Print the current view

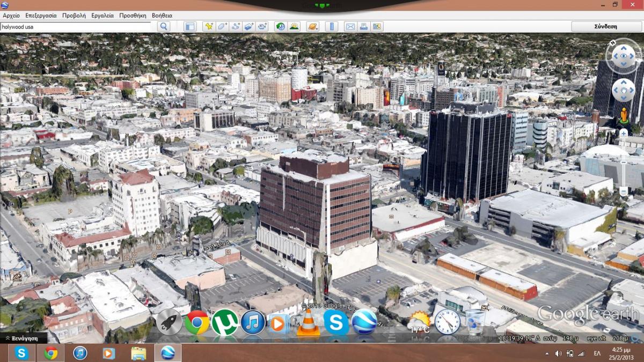363,26
